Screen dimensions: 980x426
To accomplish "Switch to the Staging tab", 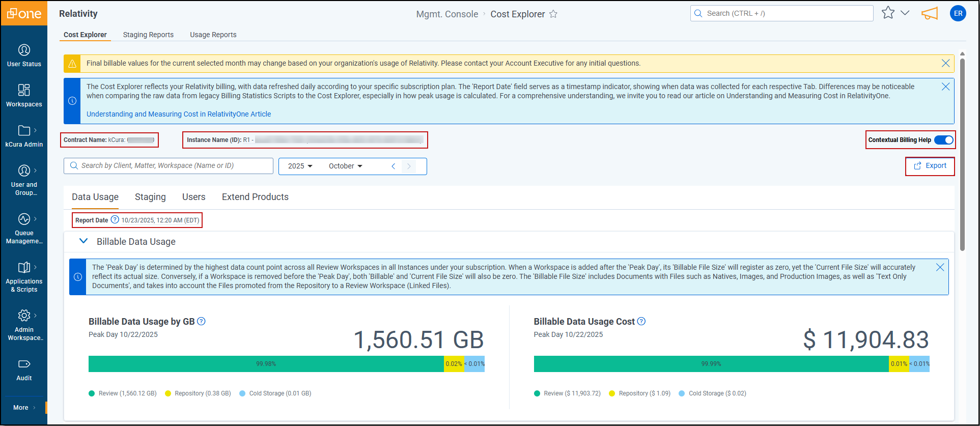I will (x=150, y=197).
